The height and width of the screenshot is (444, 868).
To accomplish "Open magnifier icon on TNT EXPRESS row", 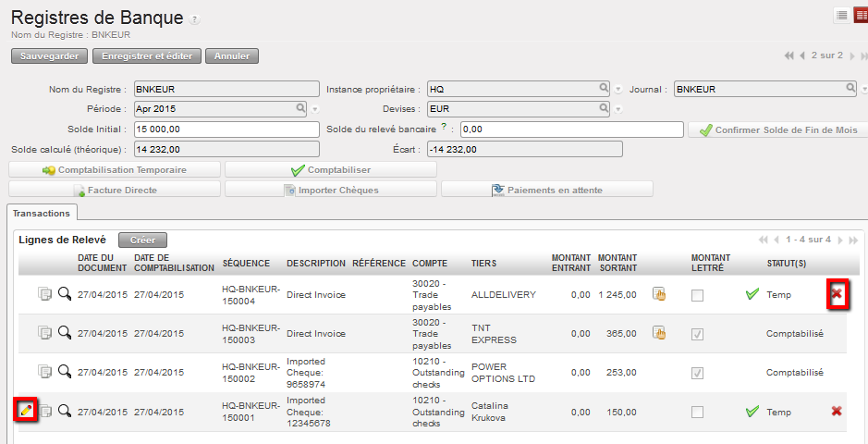I will coord(65,333).
